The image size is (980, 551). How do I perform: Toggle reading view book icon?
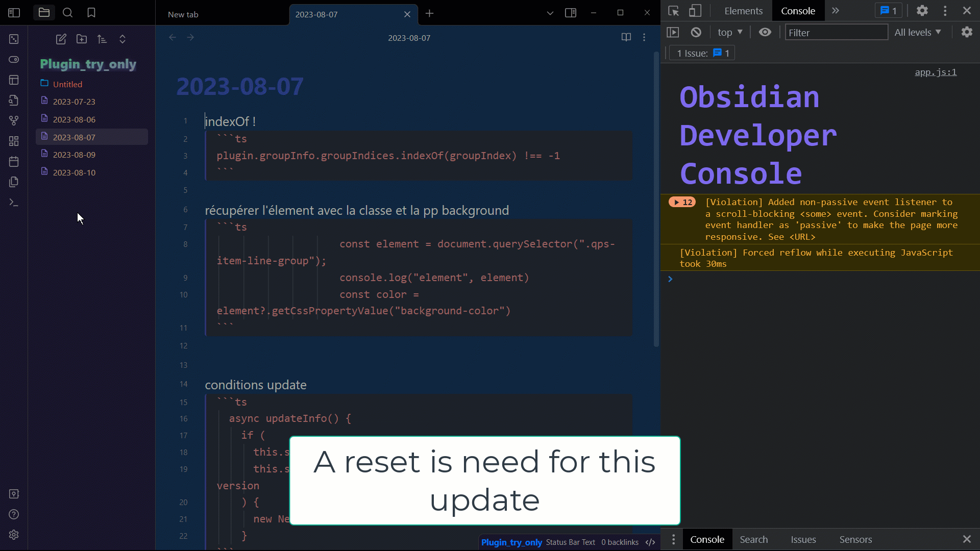(626, 37)
